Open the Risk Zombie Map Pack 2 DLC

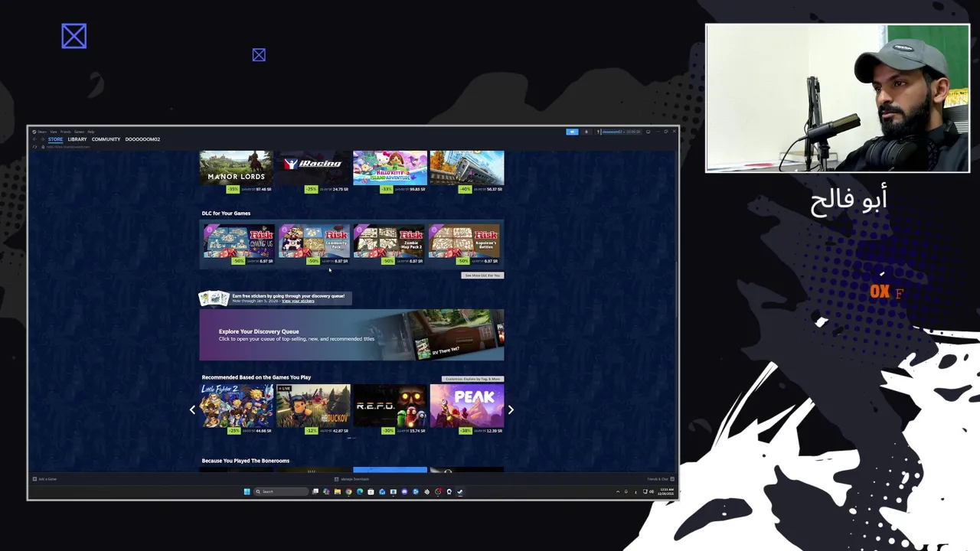(x=389, y=245)
